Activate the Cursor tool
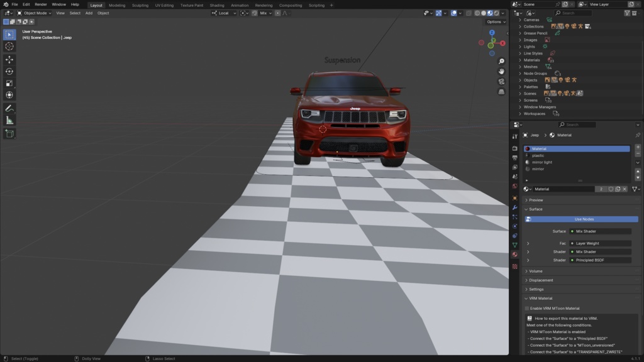 [x=9, y=47]
